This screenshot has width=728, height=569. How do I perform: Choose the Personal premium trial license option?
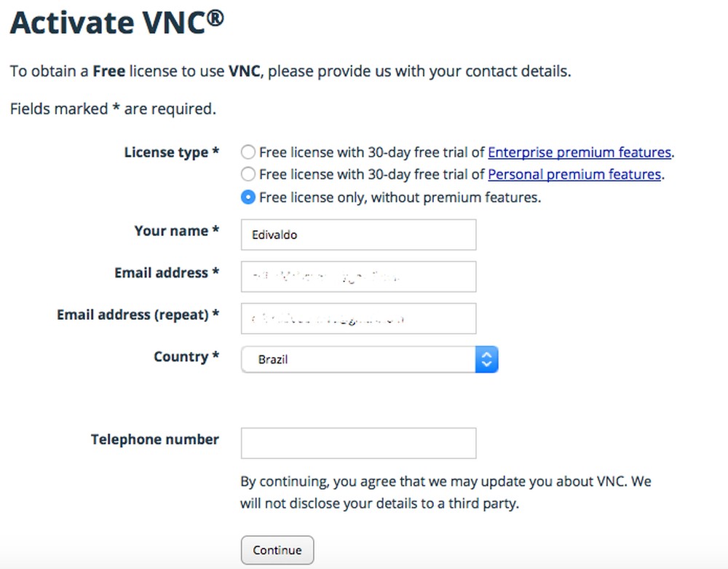[248, 174]
